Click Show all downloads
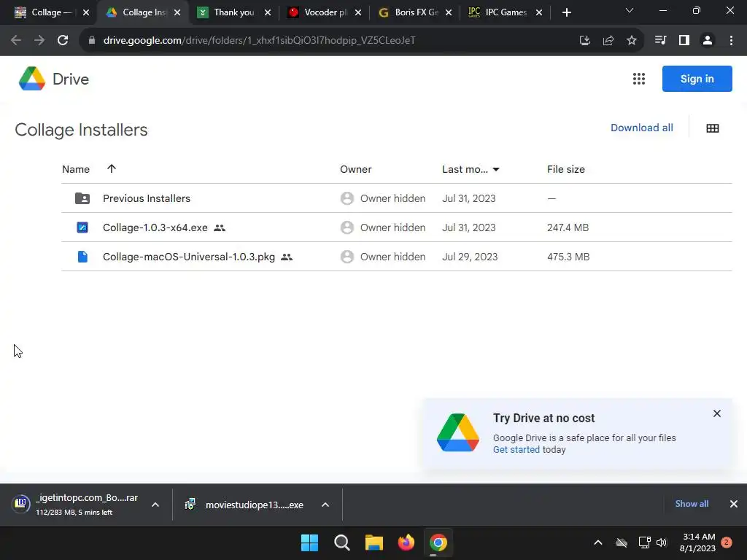Screen dimensions: 747x560 [692, 504]
